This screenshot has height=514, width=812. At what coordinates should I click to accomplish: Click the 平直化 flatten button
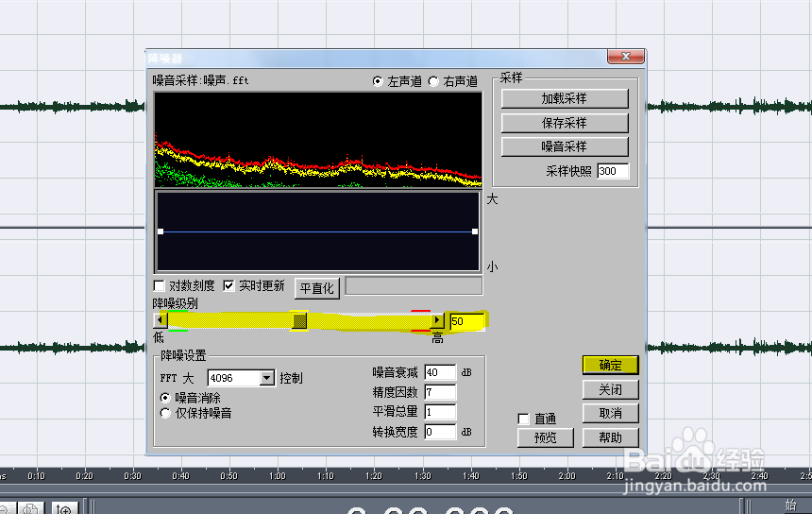point(317,288)
